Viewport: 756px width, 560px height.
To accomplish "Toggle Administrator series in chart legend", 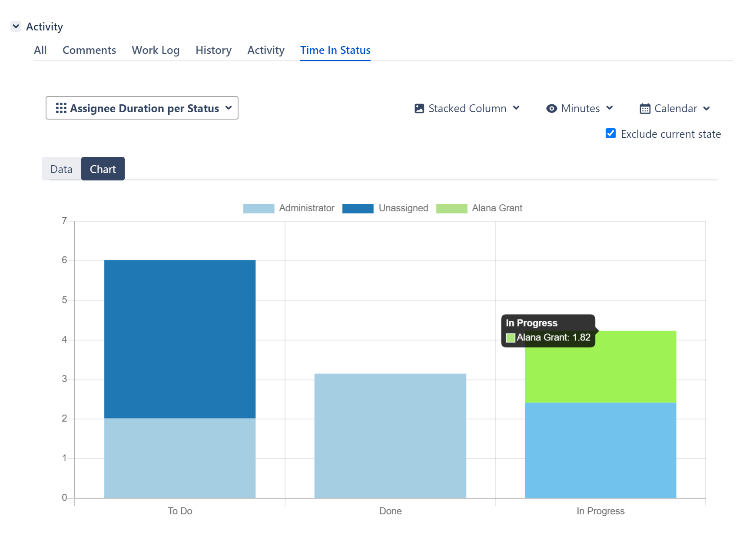I will pyautogui.click(x=288, y=208).
